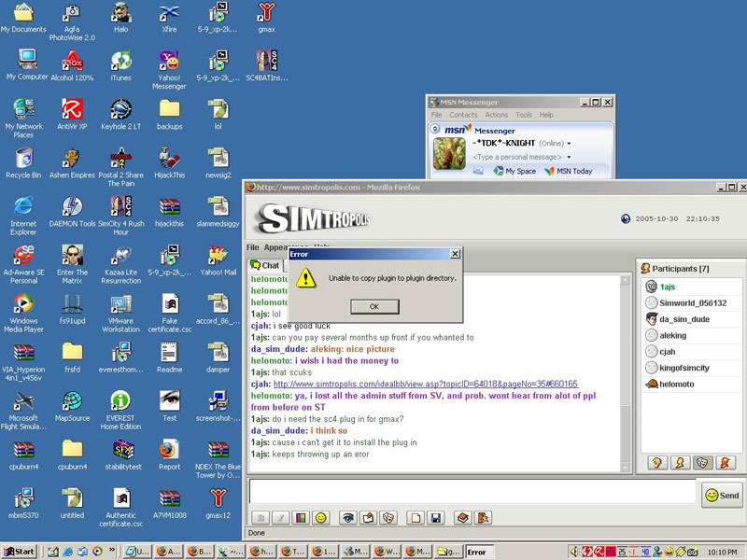Open the smiley emoticon picker in chat toolbar

pos(321,518)
